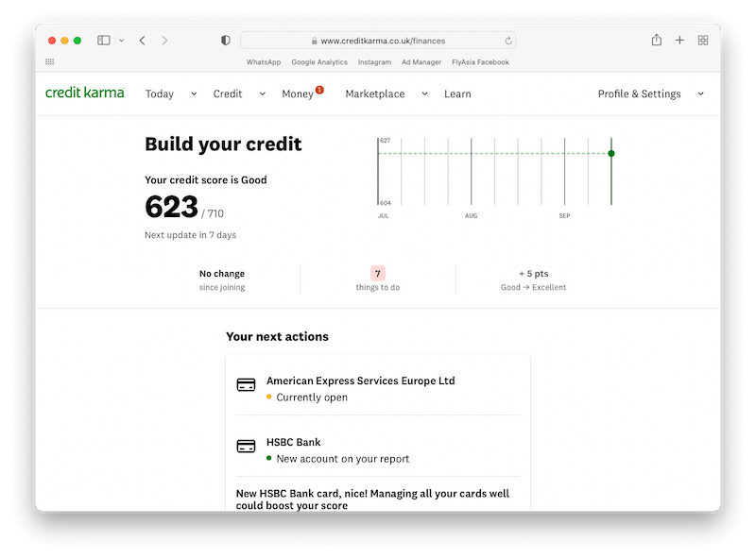Open the Money menu
The width and height of the screenshot is (756, 558).
tap(298, 94)
